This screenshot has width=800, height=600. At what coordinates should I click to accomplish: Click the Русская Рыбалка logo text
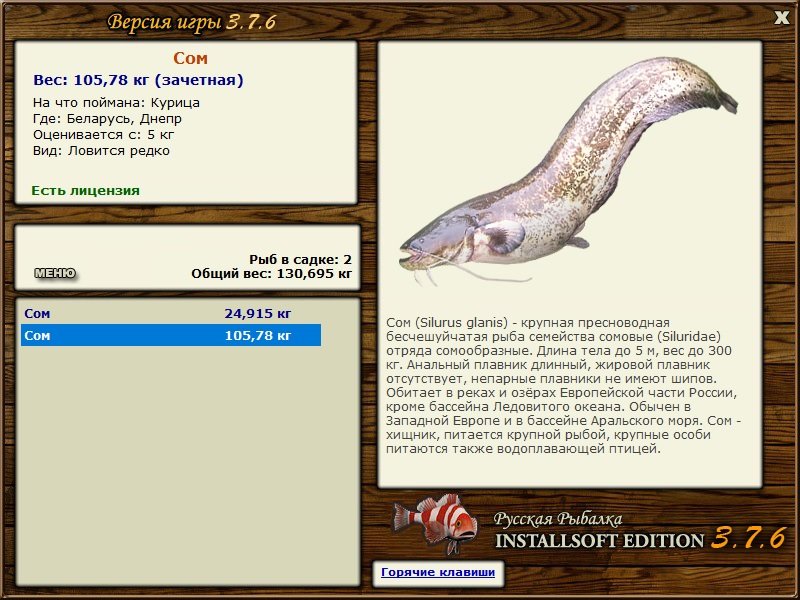(x=558, y=519)
